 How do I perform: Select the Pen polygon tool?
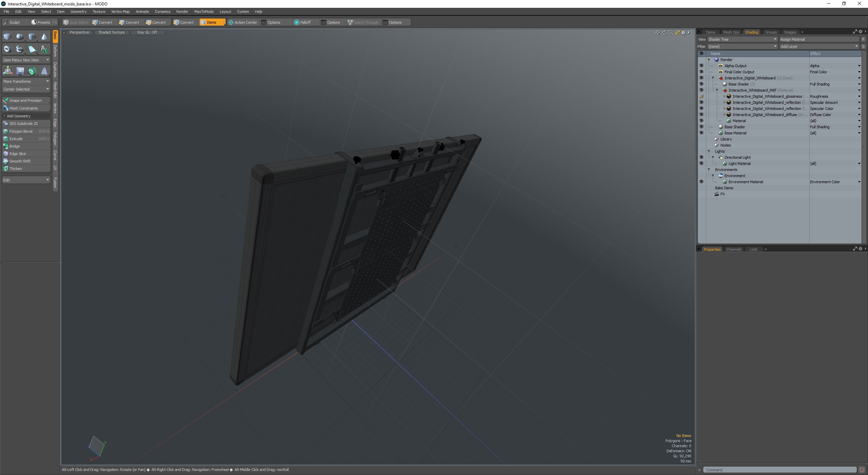coord(32,49)
